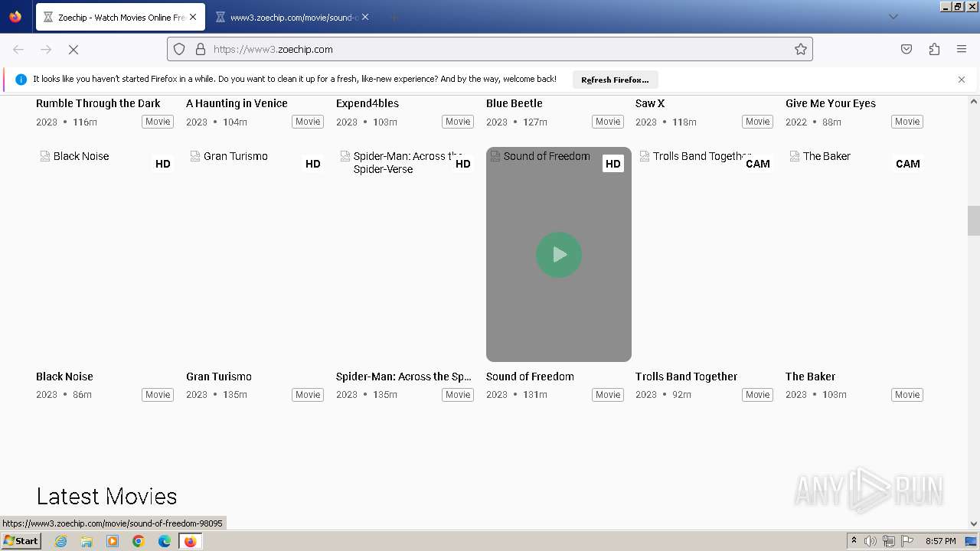The height and width of the screenshot is (551, 980).
Task: Click the Firefox logo icon in the title bar
Action: coord(15,16)
